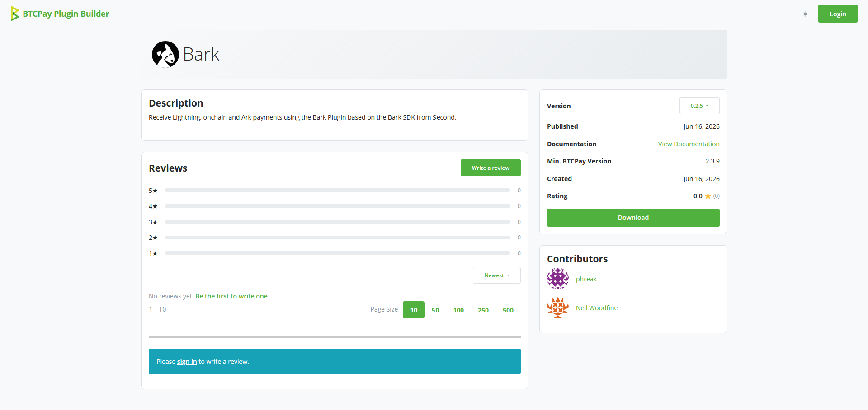868x410 pixels.
Task: Click the rating value 0.0
Action: tap(698, 196)
